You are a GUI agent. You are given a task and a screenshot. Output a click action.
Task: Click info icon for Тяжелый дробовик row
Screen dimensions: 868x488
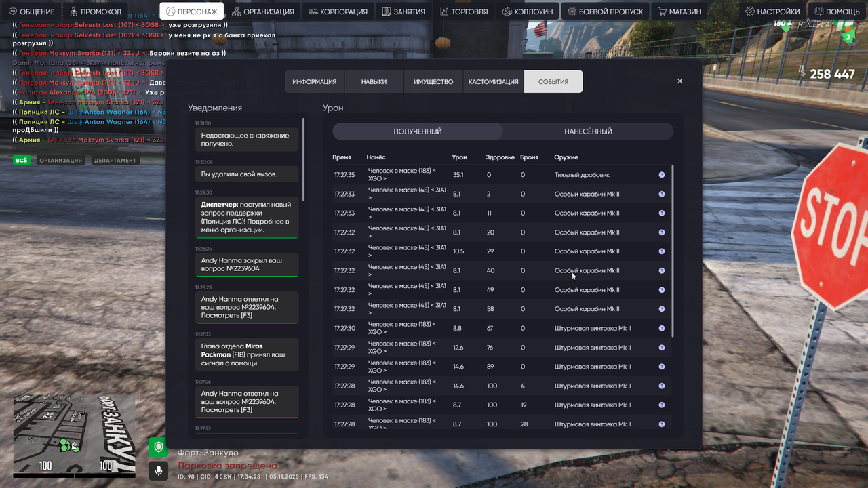click(662, 175)
